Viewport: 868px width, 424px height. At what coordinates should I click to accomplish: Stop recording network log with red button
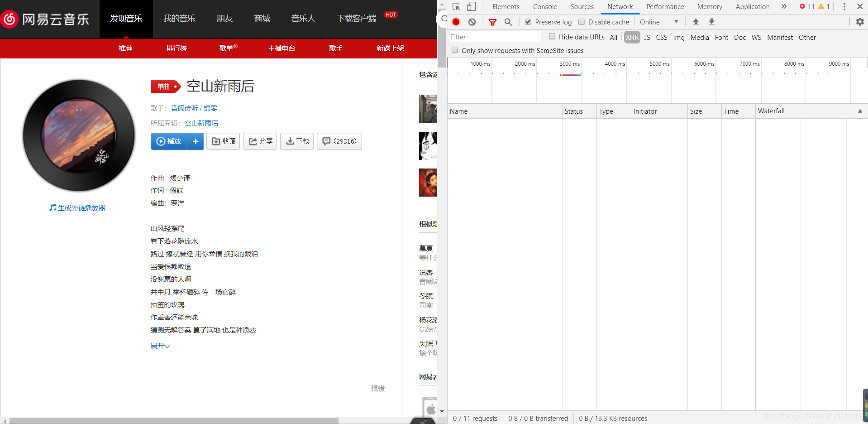tap(456, 22)
